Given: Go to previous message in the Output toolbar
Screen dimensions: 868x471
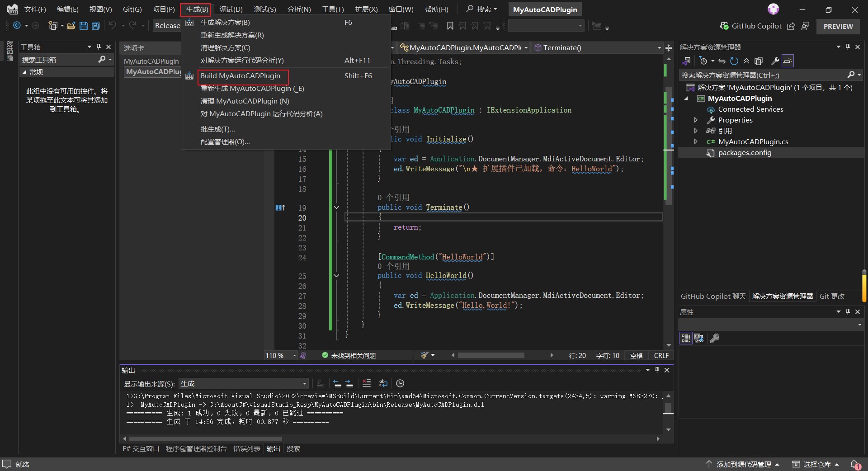Looking at the screenshot, I should point(337,383).
